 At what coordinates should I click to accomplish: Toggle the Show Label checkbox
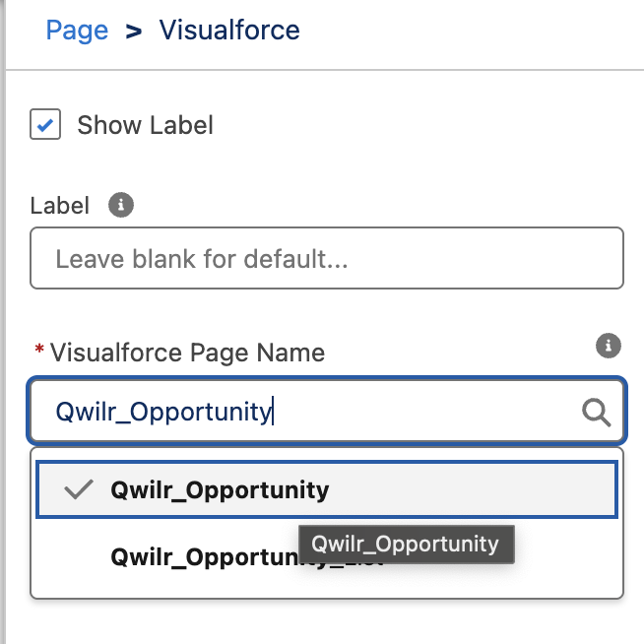pos(45,124)
